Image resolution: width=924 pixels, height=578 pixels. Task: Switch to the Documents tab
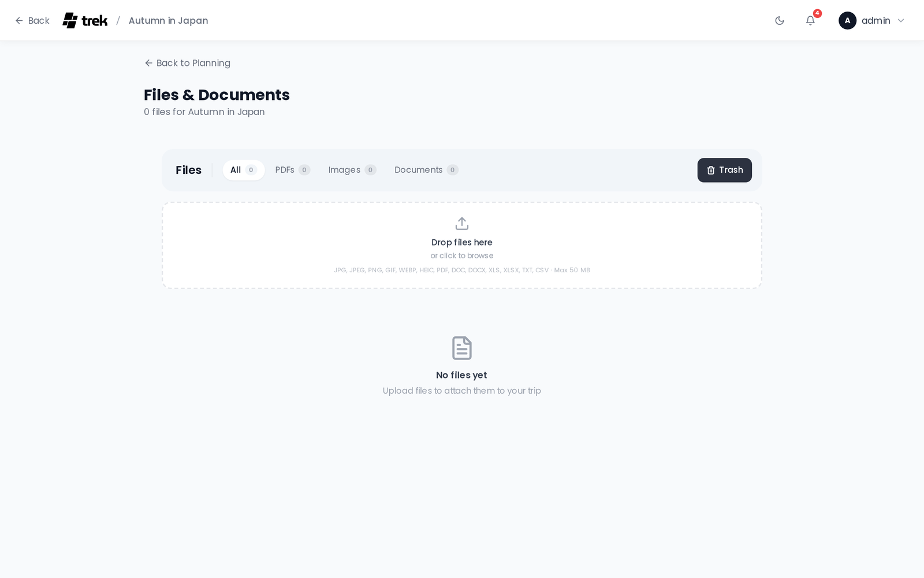426,170
